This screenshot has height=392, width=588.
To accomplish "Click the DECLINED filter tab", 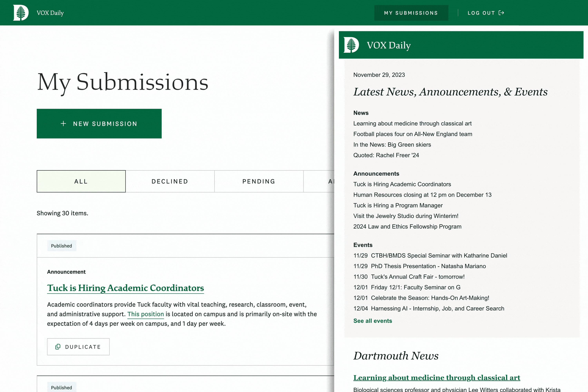I will point(170,181).
